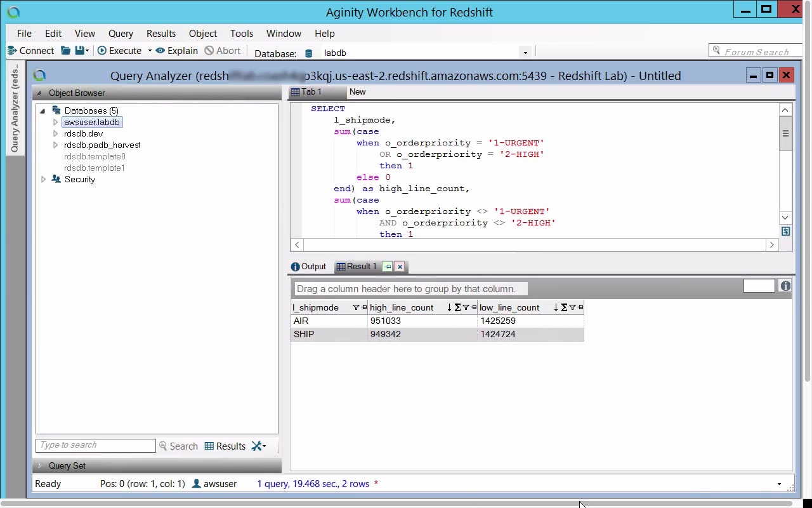Image resolution: width=812 pixels, height=508 pixels.
Task: Expand the rdsdb.dev tree node
Action: [x=56, y=134]
